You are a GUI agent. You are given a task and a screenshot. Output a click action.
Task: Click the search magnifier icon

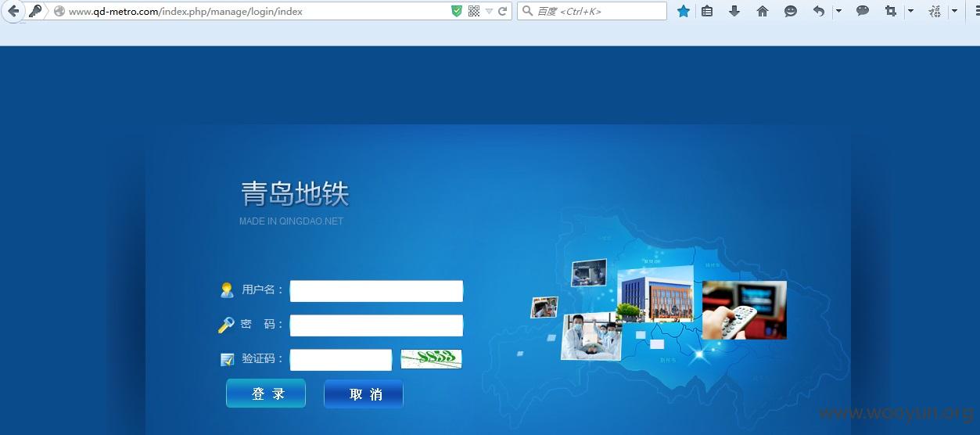tap(527, 11)
